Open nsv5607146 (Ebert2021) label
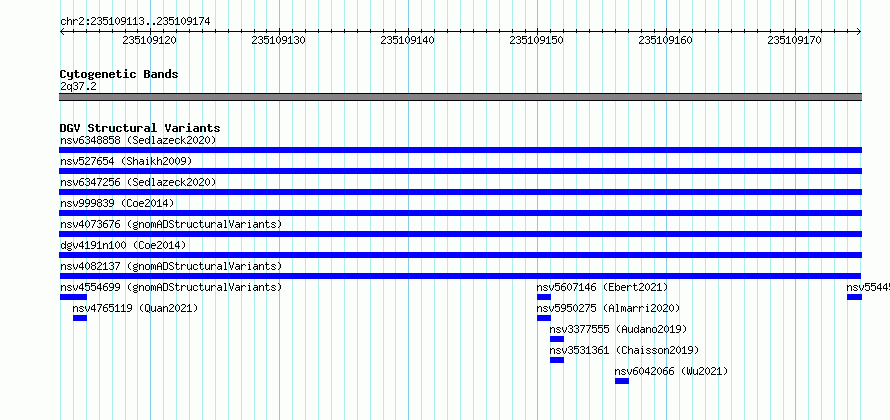This screenshot has height=420, width=890. (x=603, y=287)
